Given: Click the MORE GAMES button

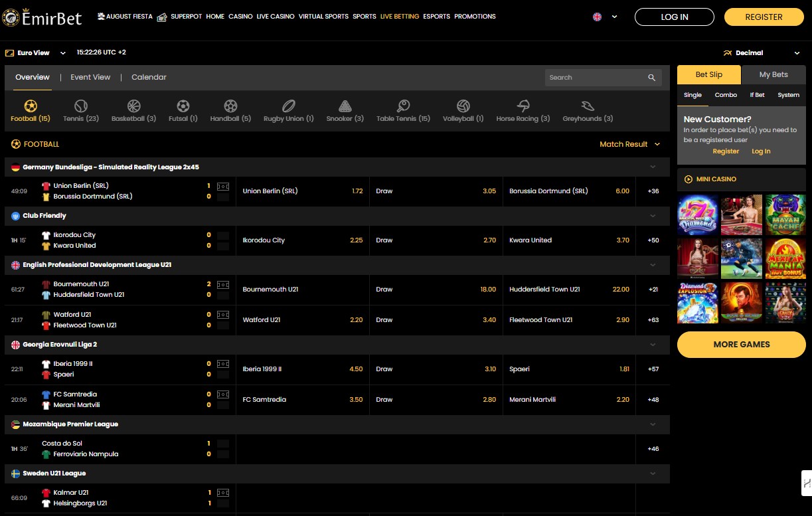Looking at the screenshot, I should click(742, 345).
